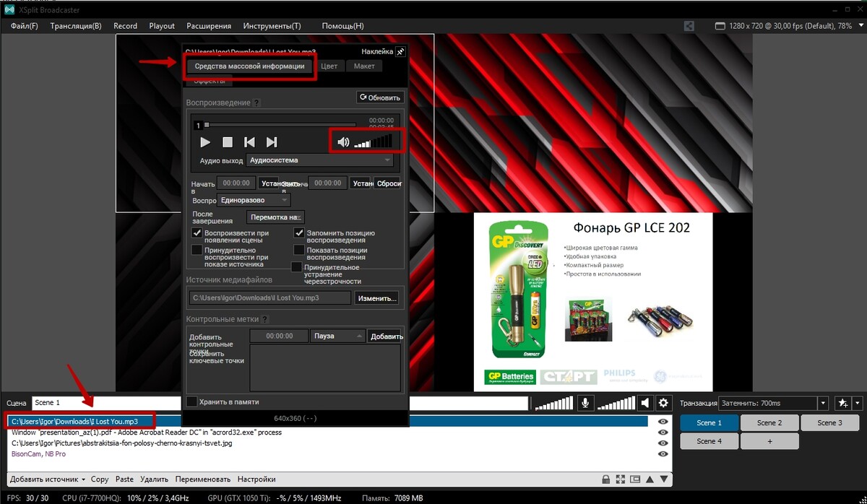Viewport: 867px width, 504px height.
Task: Uncheck Воспроизвести при появлении сцены
Action: 197,233
